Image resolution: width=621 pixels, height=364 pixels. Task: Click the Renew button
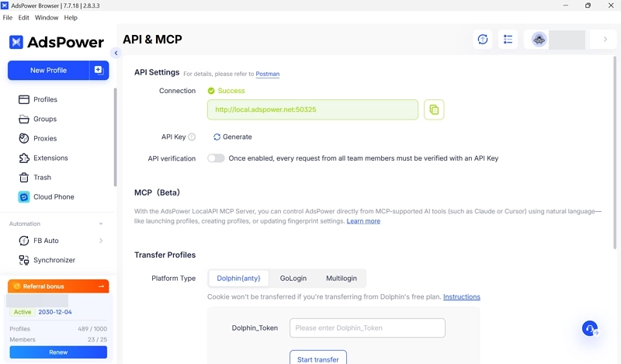coord(58,352)
